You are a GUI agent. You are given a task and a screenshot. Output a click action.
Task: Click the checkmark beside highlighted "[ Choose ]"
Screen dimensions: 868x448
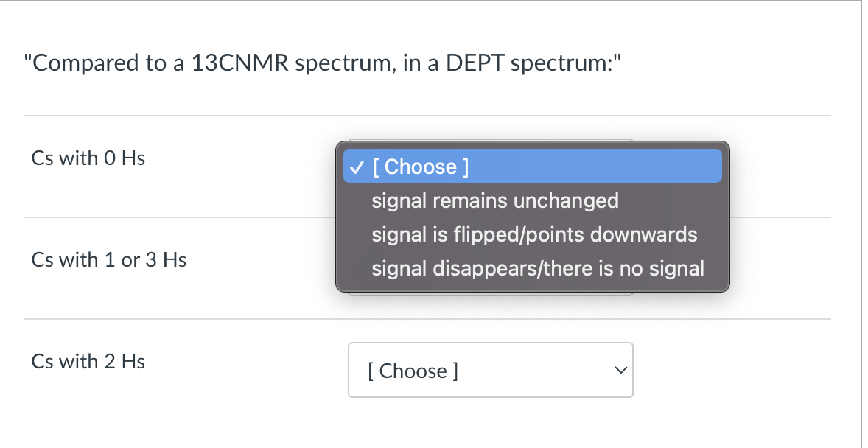tap(355, 167)
